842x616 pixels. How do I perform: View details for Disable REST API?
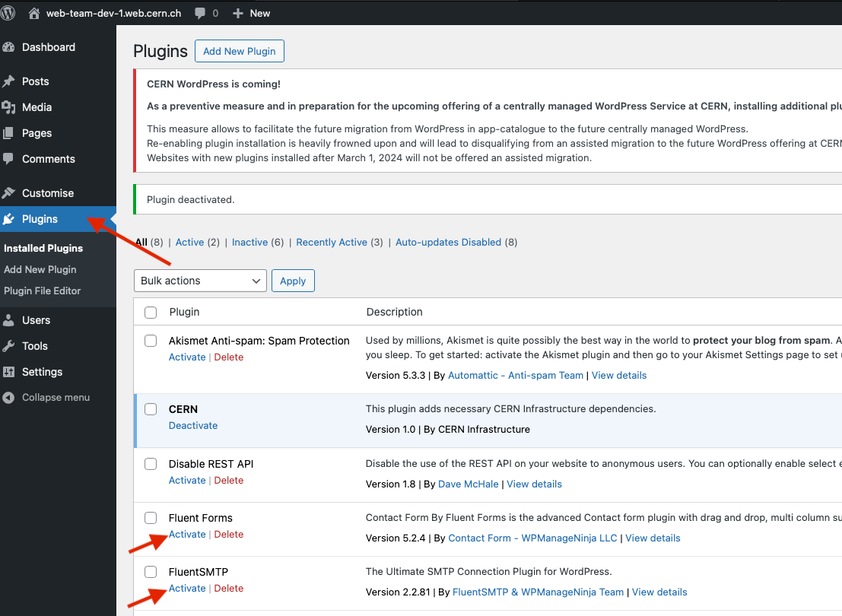pos(534,484)
